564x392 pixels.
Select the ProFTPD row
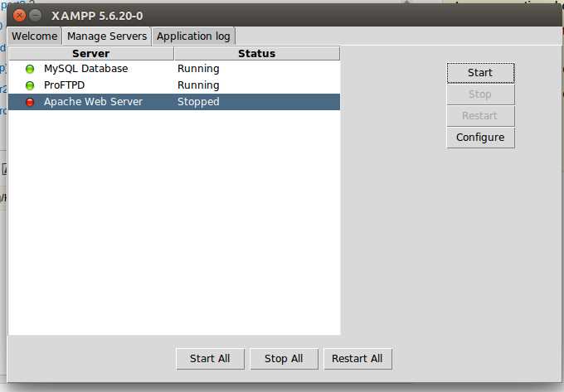(174, 85)
